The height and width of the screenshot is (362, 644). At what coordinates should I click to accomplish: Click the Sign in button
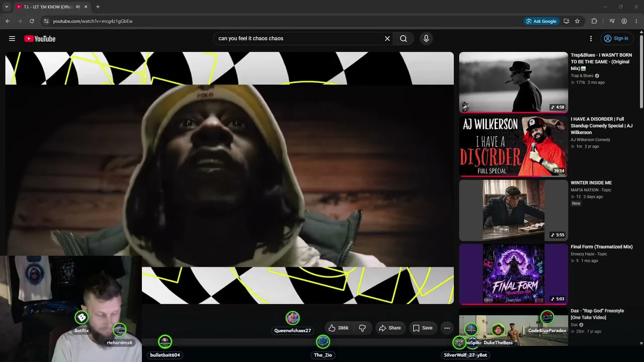[616, 39]
